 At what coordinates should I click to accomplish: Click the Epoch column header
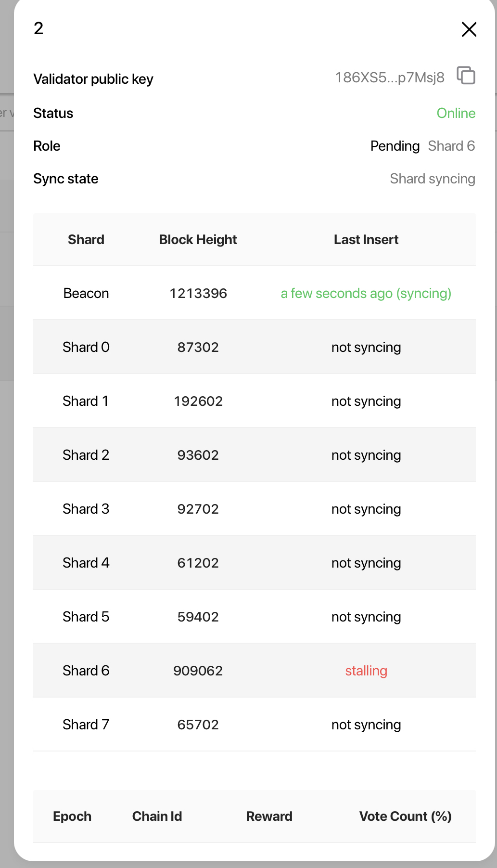pos(72,816)
